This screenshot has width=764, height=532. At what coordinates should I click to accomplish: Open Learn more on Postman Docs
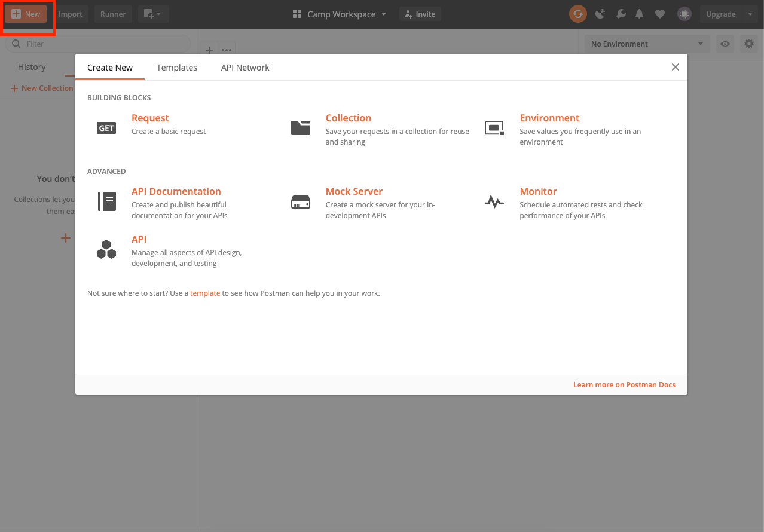pos(624,384)
